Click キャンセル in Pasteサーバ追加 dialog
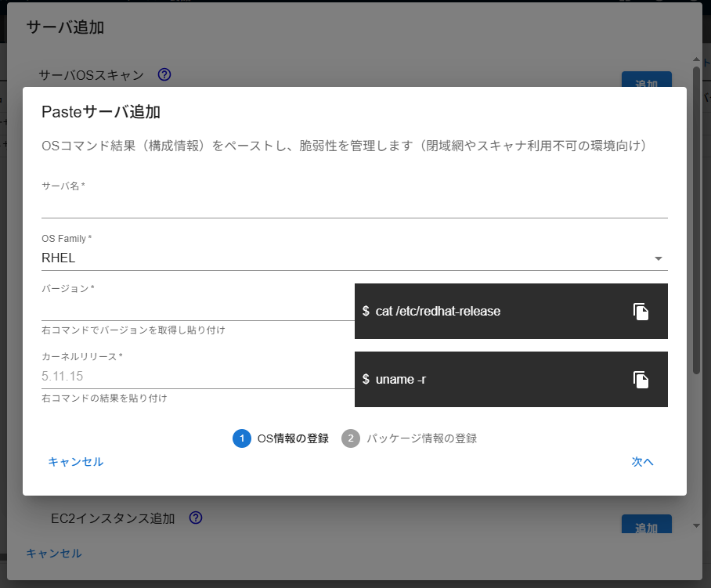The image size is (711, 588). (x=76, y=461)
